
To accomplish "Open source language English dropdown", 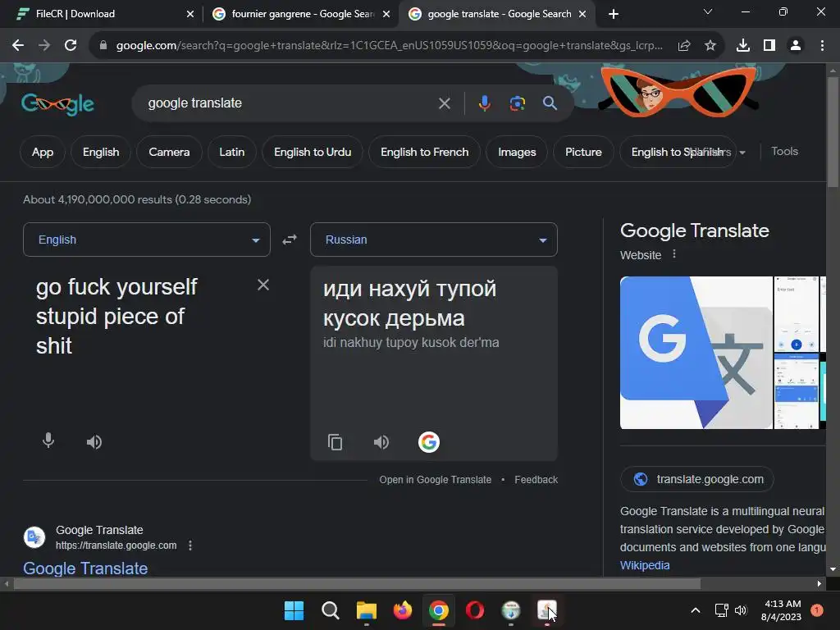I will pyautogui.click(x=147, y=240).
